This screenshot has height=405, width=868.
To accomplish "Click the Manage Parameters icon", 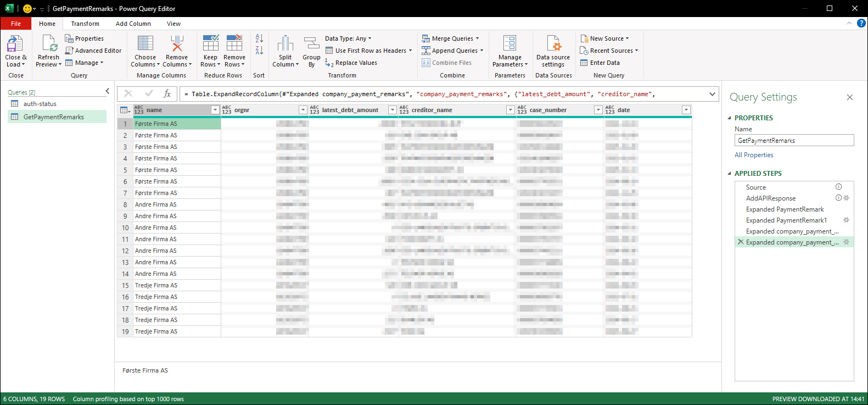I will point(510,44).
